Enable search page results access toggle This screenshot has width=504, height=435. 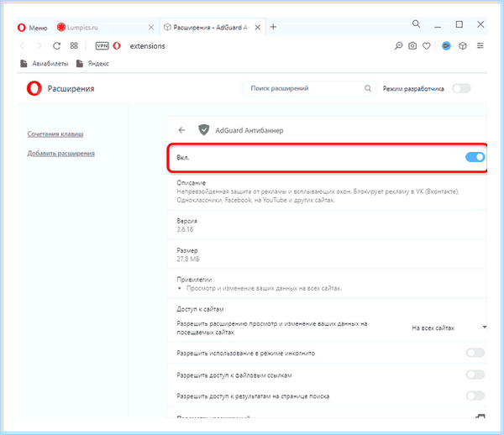coord(475,396)
